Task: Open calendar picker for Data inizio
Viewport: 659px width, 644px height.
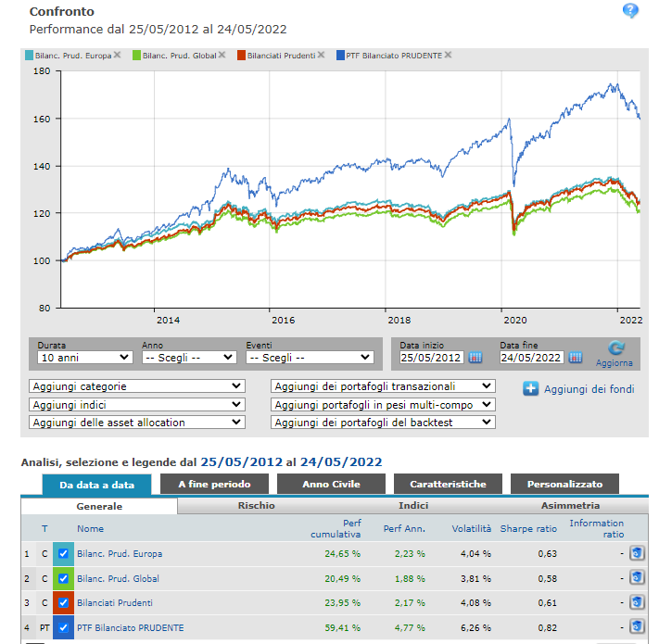Action: [475, 358]
